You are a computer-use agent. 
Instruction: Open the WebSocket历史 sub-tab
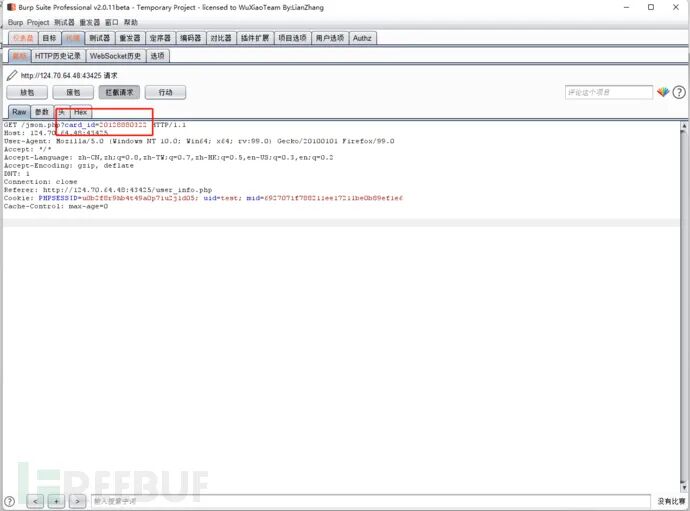click(x=115, y=56)
